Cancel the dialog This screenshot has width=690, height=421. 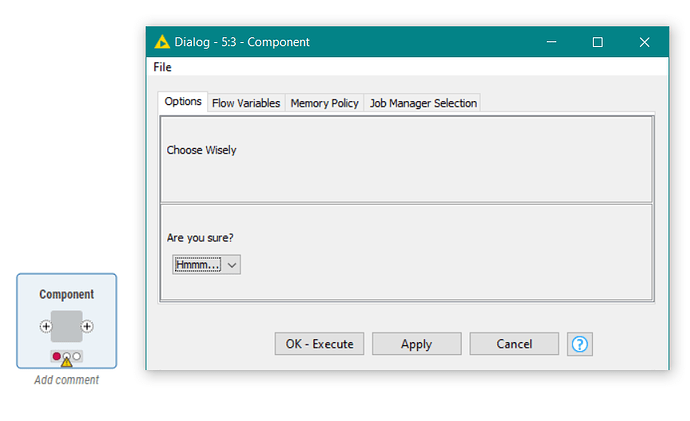coord(514,344)
